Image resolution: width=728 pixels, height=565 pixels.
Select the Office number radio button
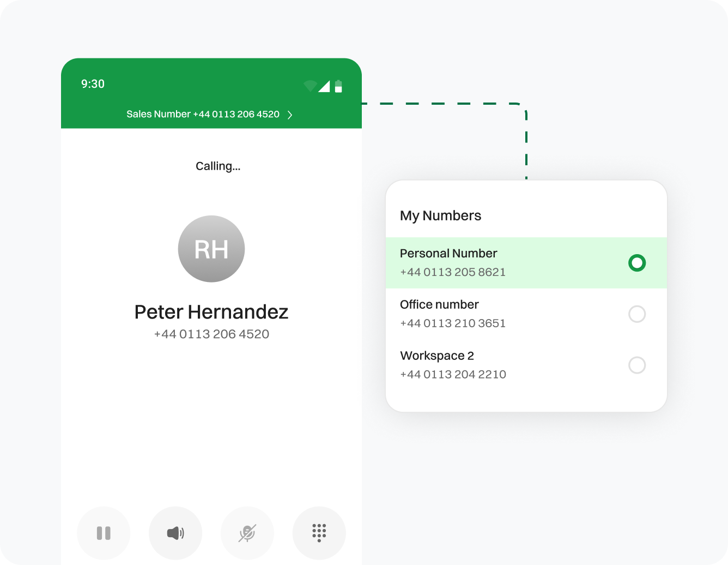tap(636, 314)
